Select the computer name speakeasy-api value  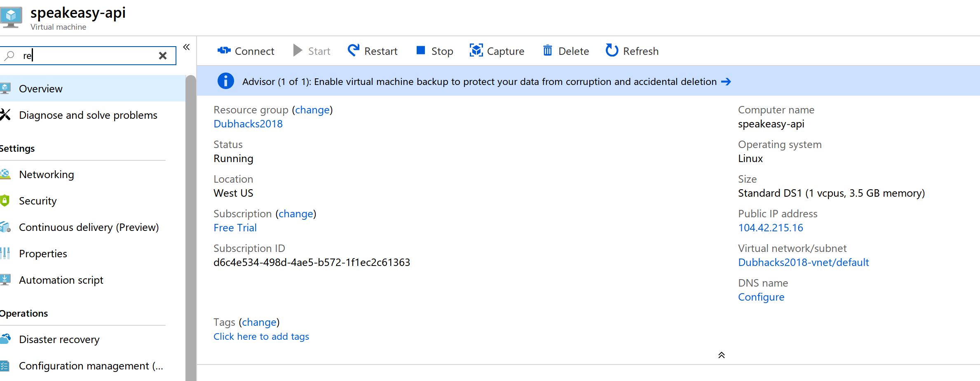click(771, 124)
